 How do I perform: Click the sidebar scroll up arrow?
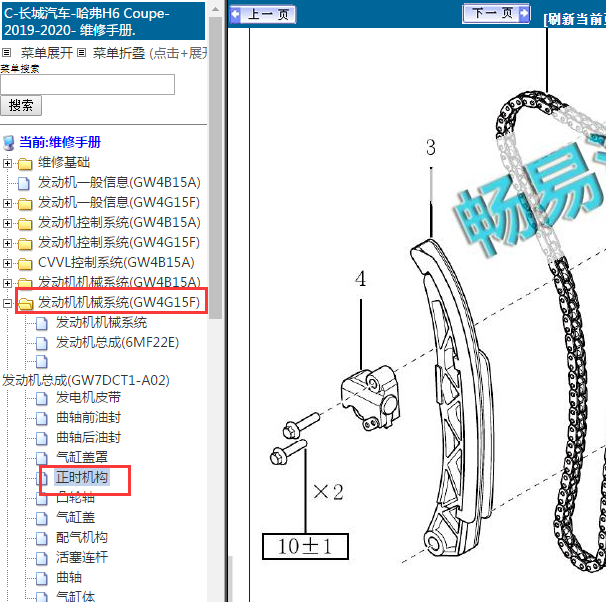[216, 9]
